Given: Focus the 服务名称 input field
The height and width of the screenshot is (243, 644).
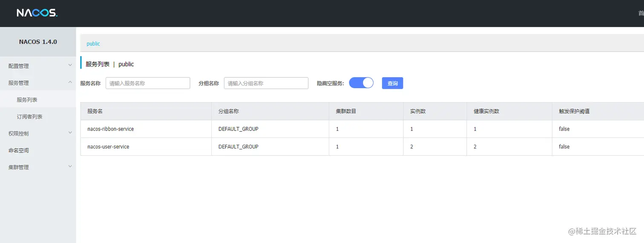Looking at the screenshot, I should (148, 83).
